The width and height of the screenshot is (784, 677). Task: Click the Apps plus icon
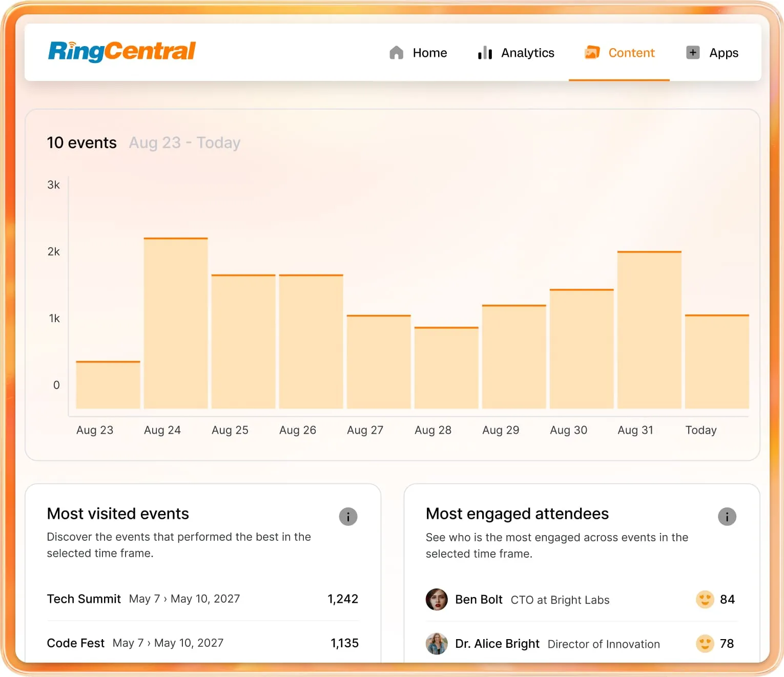[x=693, y=52]
